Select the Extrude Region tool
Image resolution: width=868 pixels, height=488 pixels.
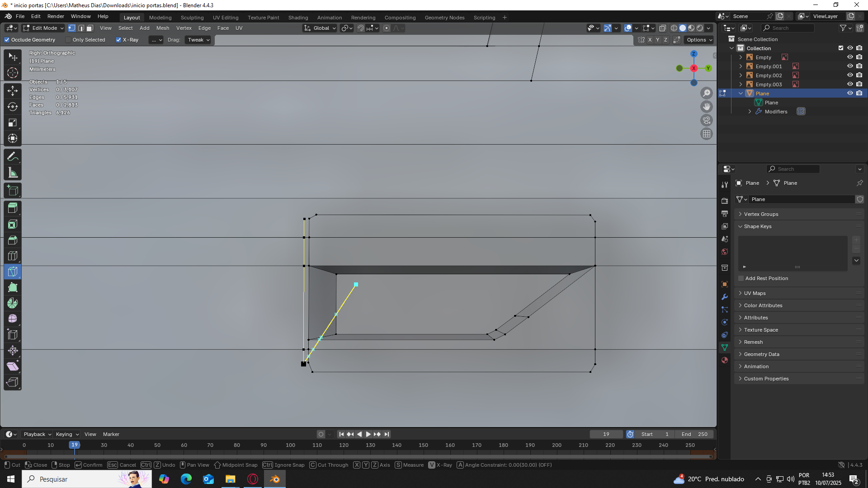tap(13, 208)
